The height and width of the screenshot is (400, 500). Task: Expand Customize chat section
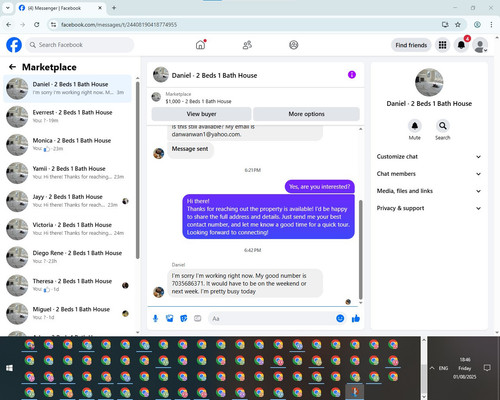click(429, 157)
